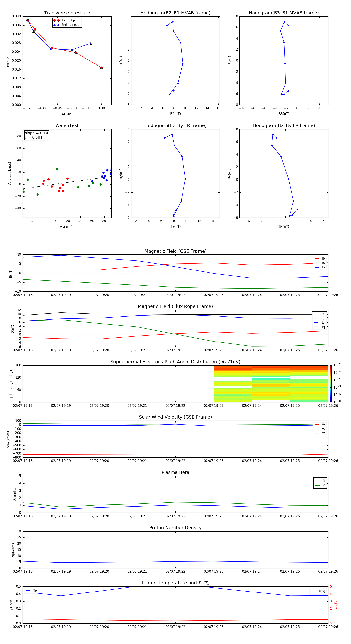The image size is (351, 644).
Task: Click the "Bz'" entry in Flux Rope legend
Action: 320,323
